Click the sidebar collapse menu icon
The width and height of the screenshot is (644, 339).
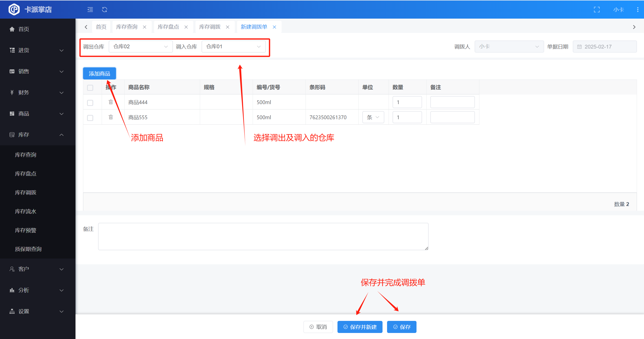[90, 10]
